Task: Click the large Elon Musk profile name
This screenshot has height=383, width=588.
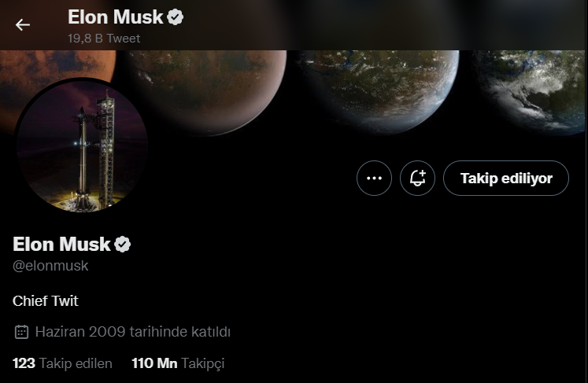Action: point(61,244)
